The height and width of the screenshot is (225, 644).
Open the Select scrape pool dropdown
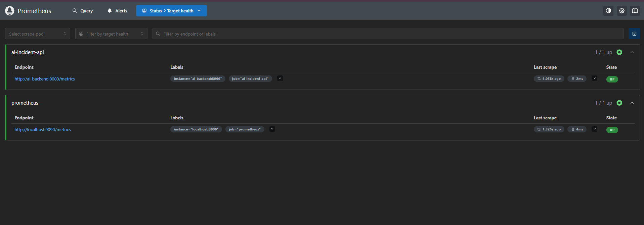(x=38, y=34)
